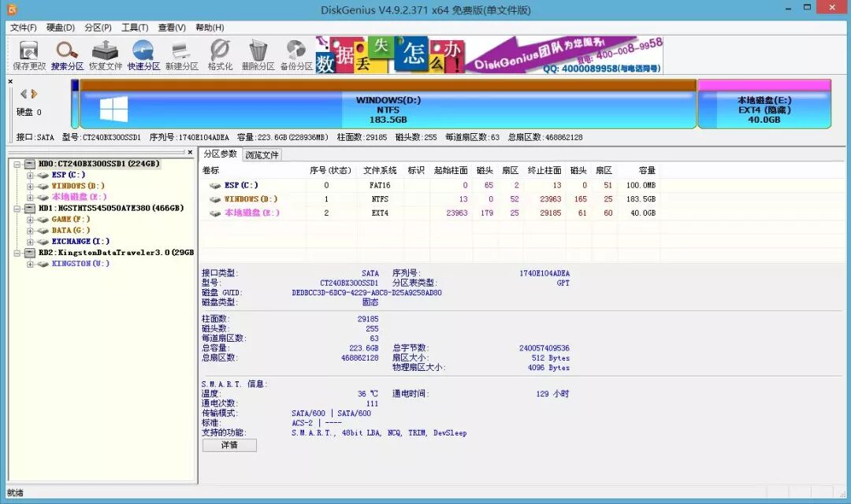The width and height of the screenshot is (851, 504).
Task: Expand the WINDOWS (D:) tree node
Action: [x=31, y=186]
